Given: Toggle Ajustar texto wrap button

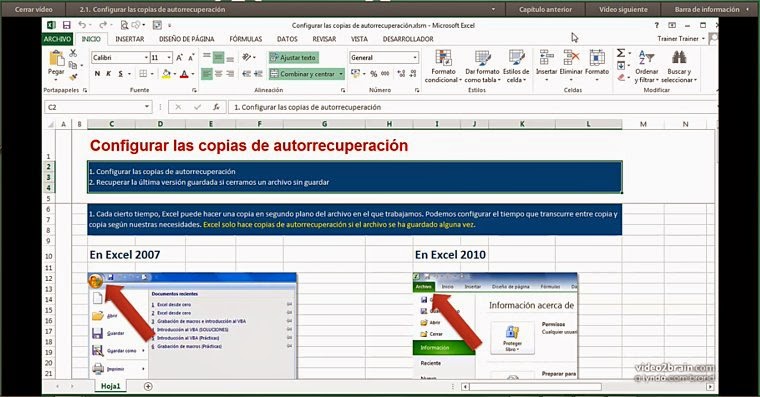Looking at the screenshot, I should pyautogui.click(x=294, y=58).
